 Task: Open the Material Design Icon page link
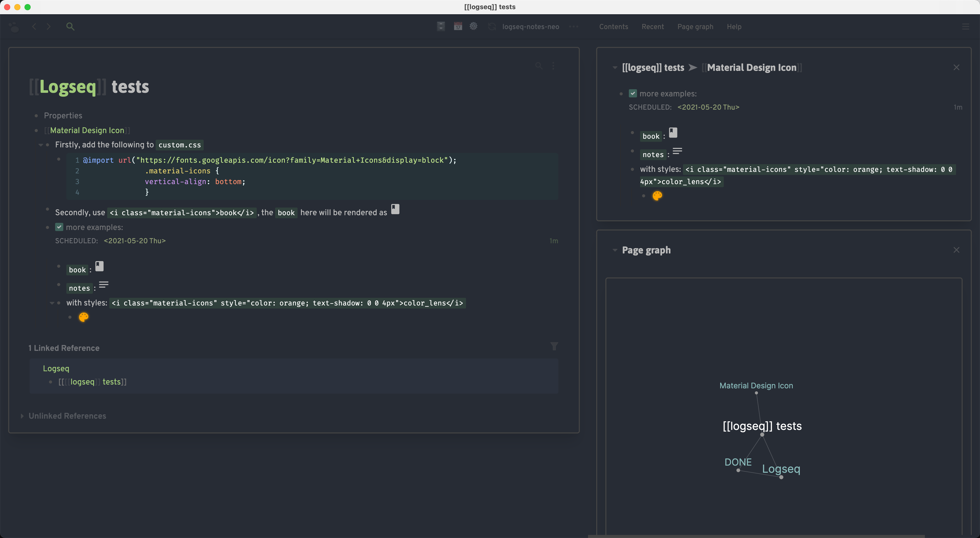87,130
